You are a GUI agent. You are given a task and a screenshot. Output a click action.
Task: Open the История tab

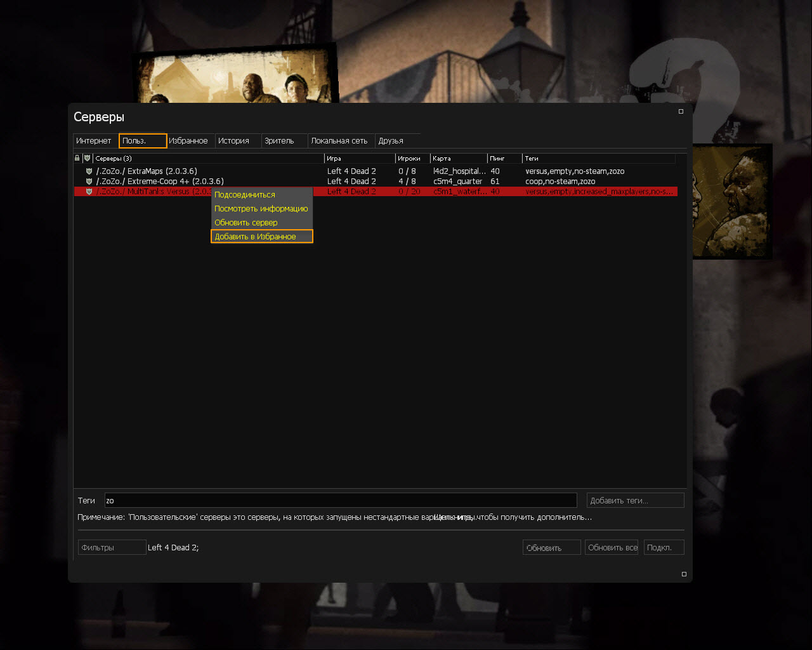[x=233, y=141]
